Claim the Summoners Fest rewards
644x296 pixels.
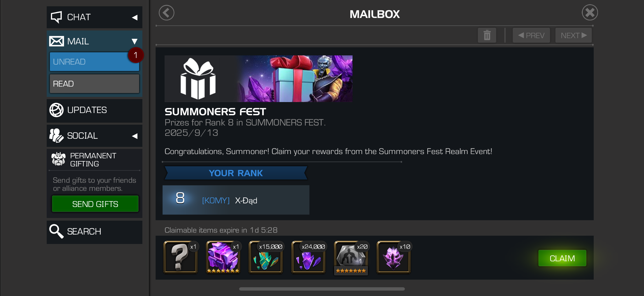[562, 258]
